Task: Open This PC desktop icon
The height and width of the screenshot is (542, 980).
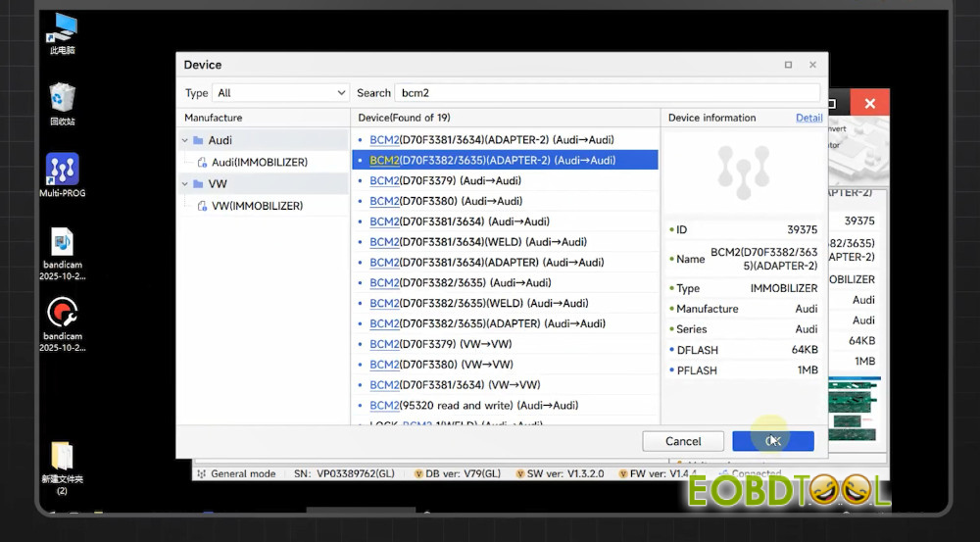Action: [x=63, y=27]
